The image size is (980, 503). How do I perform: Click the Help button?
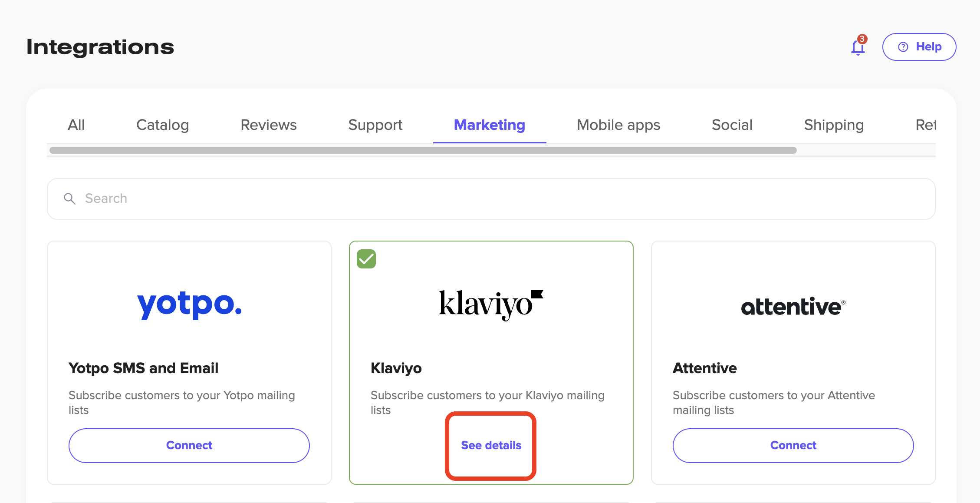click(919, 47)
